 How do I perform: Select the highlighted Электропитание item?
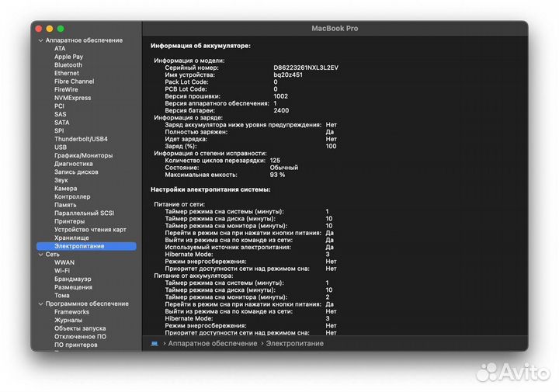[x=86, y=246]
